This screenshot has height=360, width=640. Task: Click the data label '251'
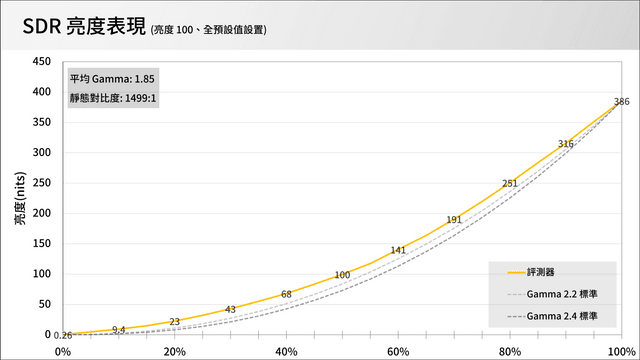click(x=510, y=184)
